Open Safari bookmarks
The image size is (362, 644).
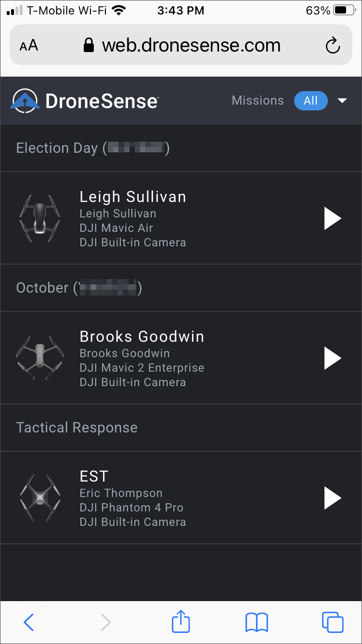[x=257, y=622]
